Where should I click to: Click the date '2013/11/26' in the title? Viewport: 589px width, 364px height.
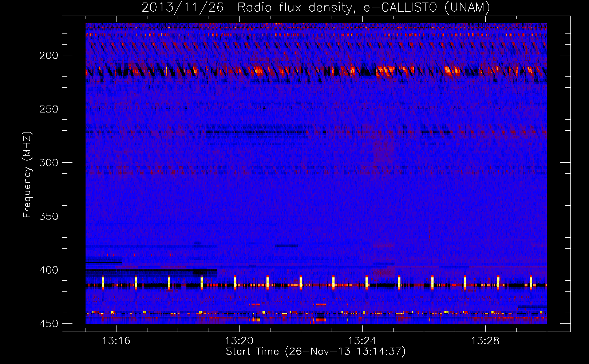click(x=182, y=7)
